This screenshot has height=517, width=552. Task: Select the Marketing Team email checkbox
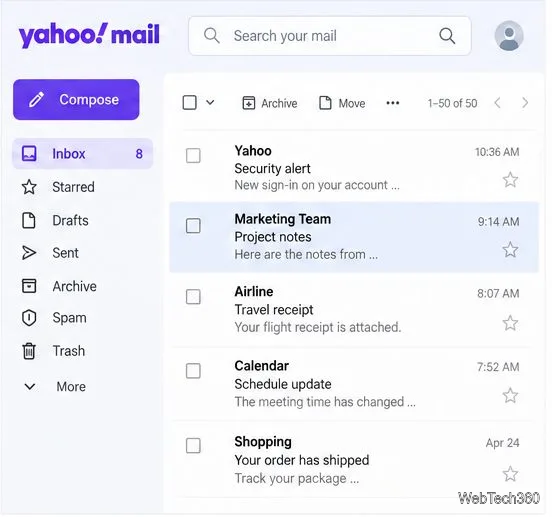click(193, 226)
